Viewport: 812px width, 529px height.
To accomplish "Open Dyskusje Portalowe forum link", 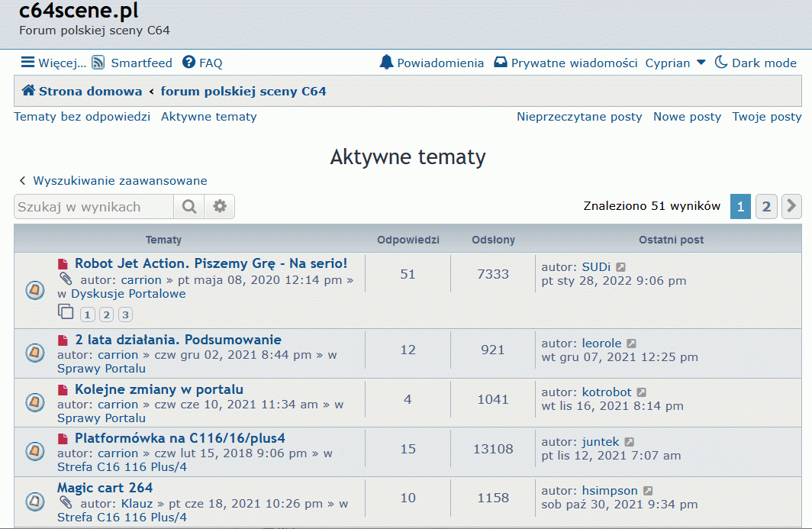I will [128, 294].
